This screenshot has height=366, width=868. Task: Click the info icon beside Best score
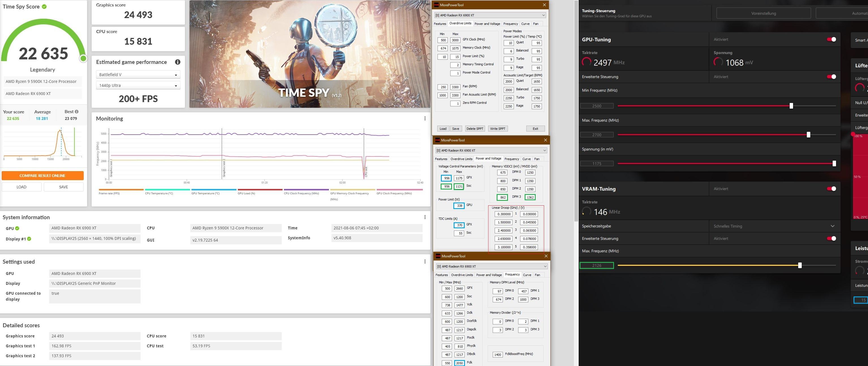pyautogui.click(x=77, y=111)
